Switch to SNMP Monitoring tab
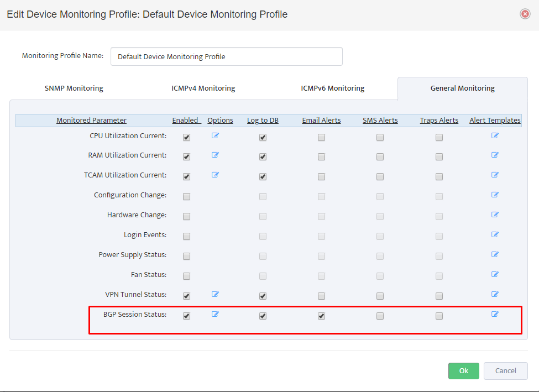The height and width of the screenshot is (392, 539). point(74,88)
